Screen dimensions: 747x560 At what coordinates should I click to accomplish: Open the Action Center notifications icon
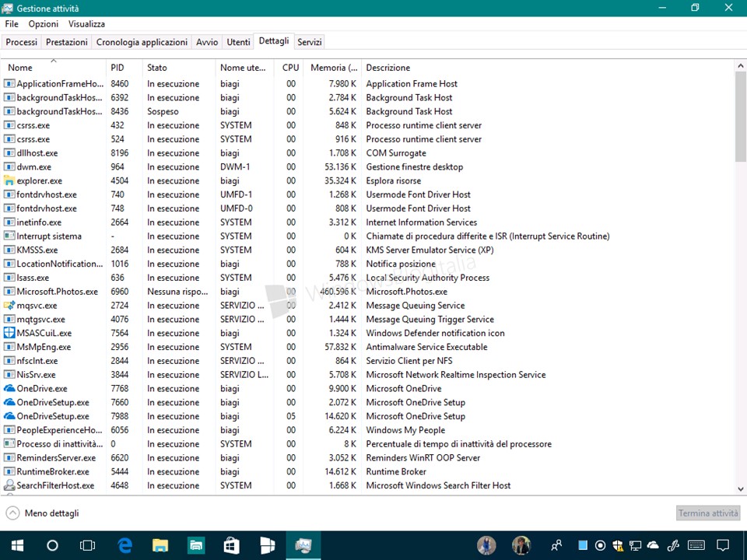[723, 545]
